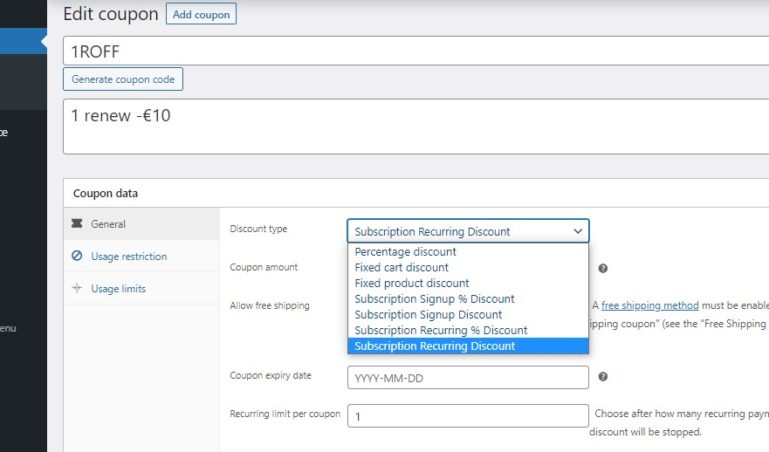Select Subscription Signup Discount option
769x452 pixels.
(x=468, y=314)
